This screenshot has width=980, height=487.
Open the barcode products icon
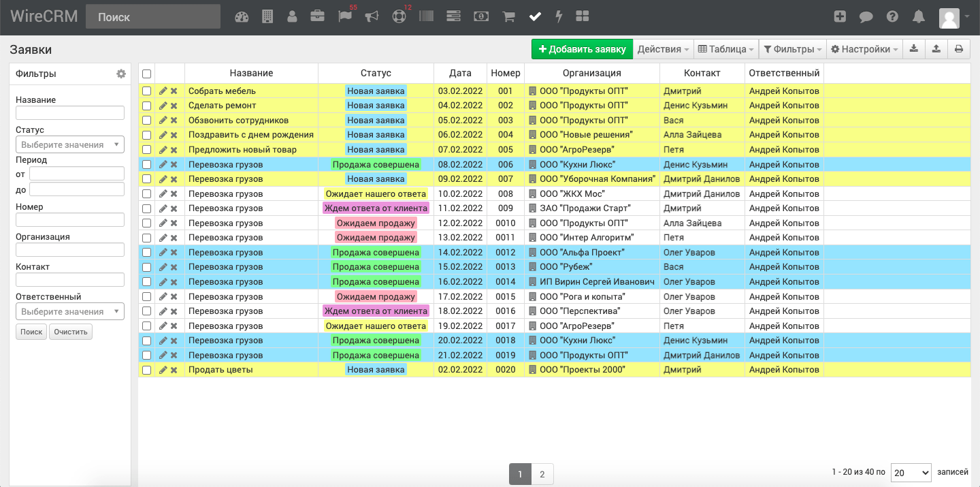point(426,17)
